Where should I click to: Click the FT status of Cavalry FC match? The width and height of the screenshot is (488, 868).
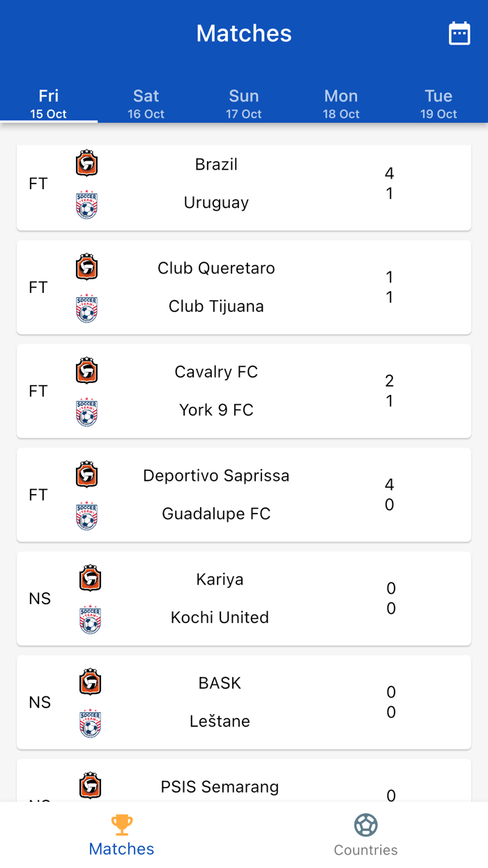[39, 391]
